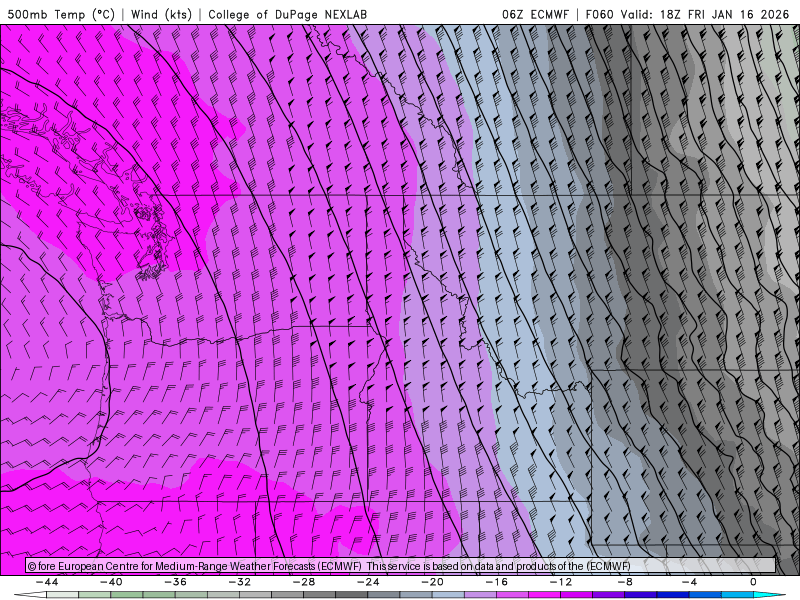This screenshot has width=800, height=600.
Task: Click the -8 colorbar label
Action: pyautogui.click(x=626, y=582)
